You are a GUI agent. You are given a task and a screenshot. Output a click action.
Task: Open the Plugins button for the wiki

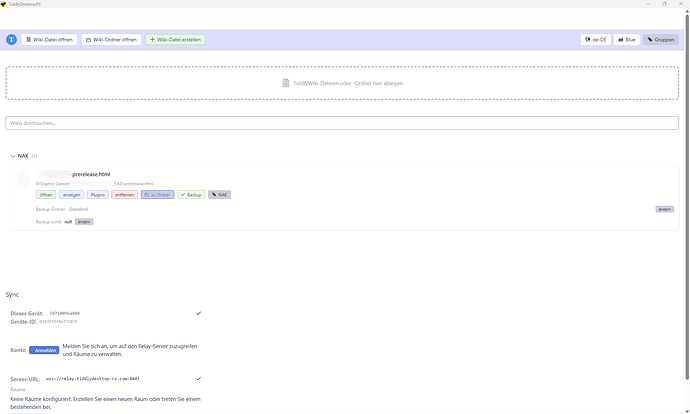(x=98, y=195)
